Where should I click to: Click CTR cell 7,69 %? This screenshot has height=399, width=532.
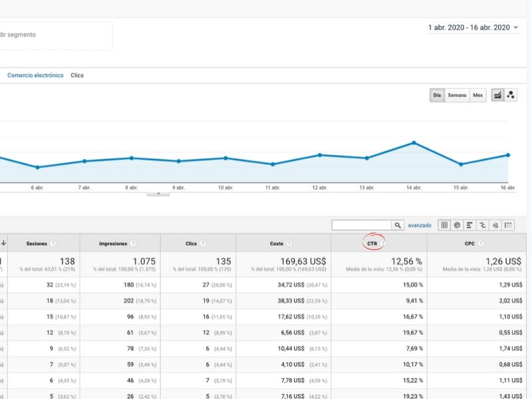(x=414, y=348)
